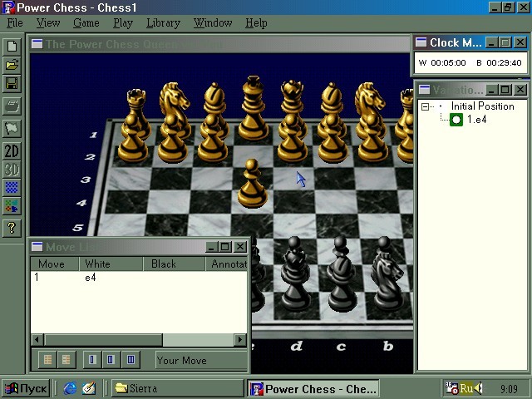Minimize the Move List window

pos(211,247)
